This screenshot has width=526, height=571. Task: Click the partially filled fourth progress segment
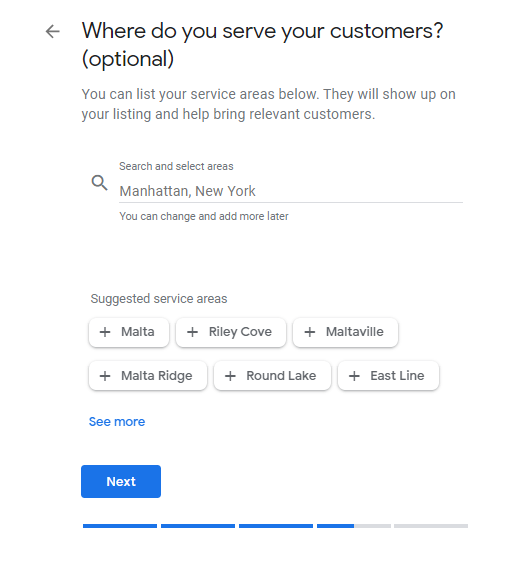(354, 526)
